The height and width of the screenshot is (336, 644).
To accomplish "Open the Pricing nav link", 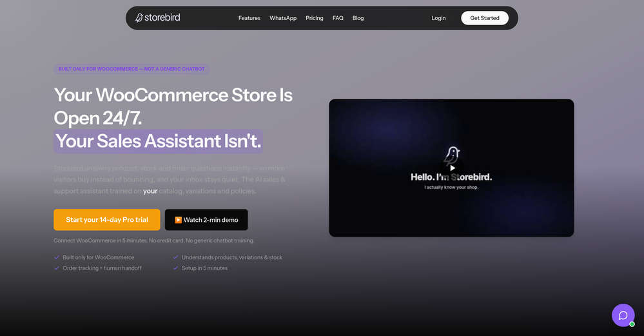I will coord(314,18).
